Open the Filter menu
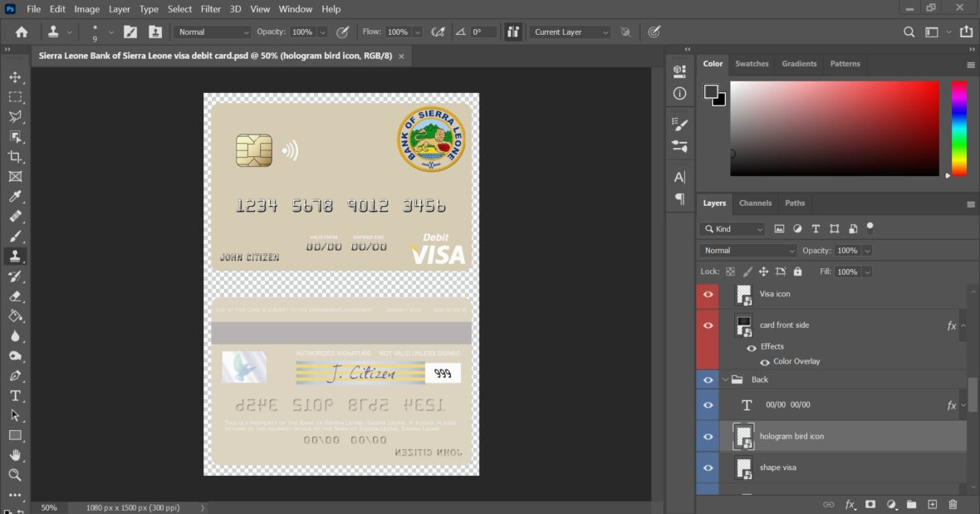 (x=210, y=9)
